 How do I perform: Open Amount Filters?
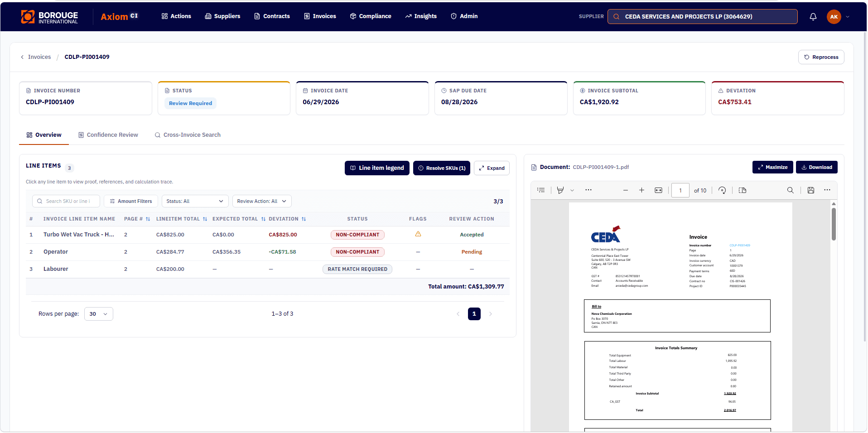click(x=131, y=201)
